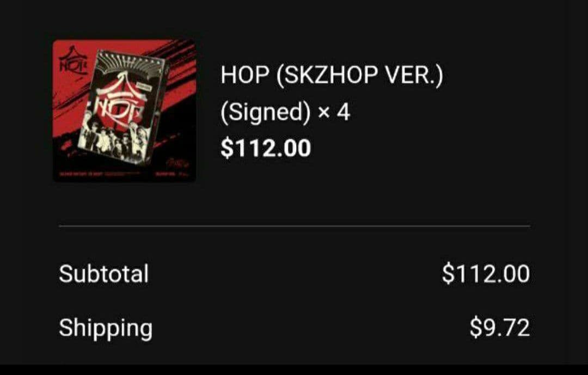
Task: Click the small HOP logo in thumbnail corner
Action: [x=73, y=62]
